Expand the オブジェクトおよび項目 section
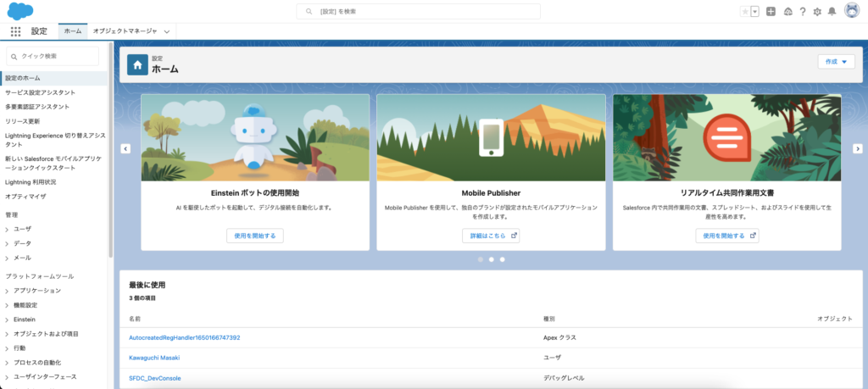 point(8,334)
